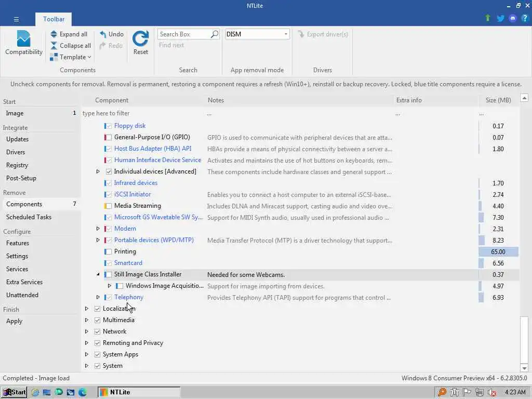The image size is (532, 399).
Task: Open the Image page in sidebar
Action: pos(41,113)
